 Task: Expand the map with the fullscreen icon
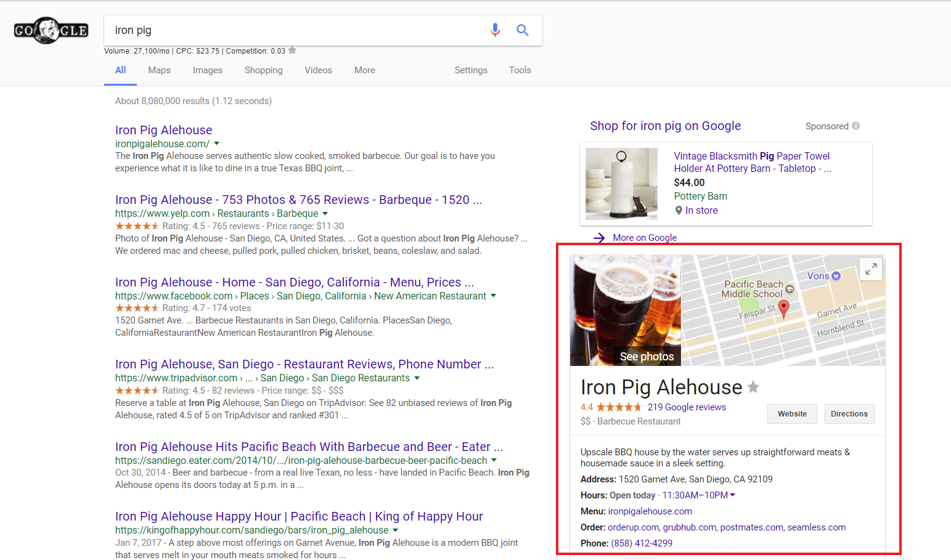tap(870, 269)
